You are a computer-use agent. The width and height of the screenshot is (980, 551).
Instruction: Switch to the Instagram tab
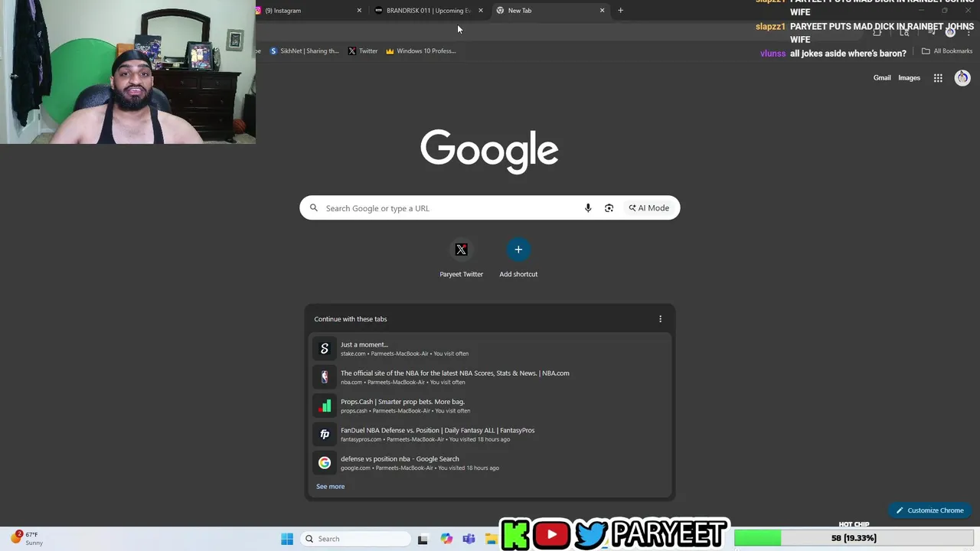point(306,11)
